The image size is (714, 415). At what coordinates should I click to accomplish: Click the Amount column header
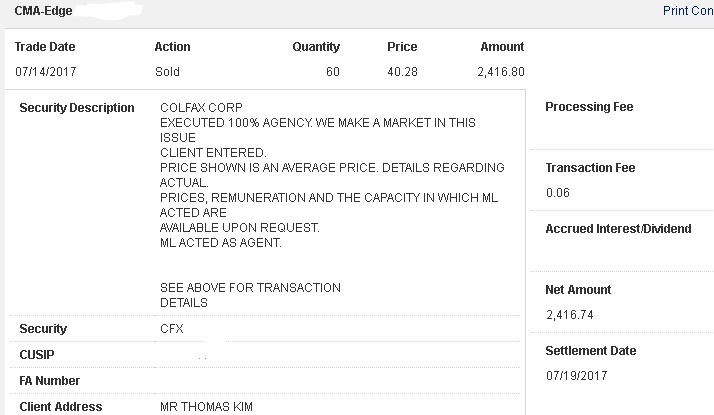pyautogui.click(x=501, y=47)
